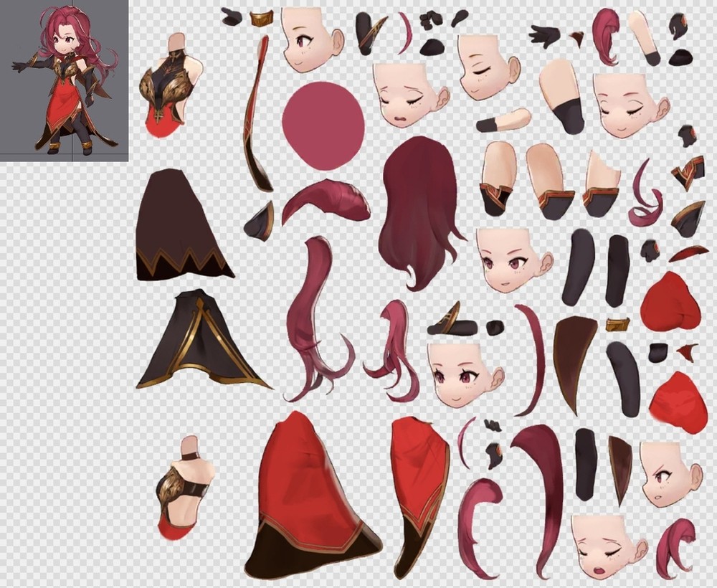
Task: Select the gold bracelet at the top
Action: 261,18
